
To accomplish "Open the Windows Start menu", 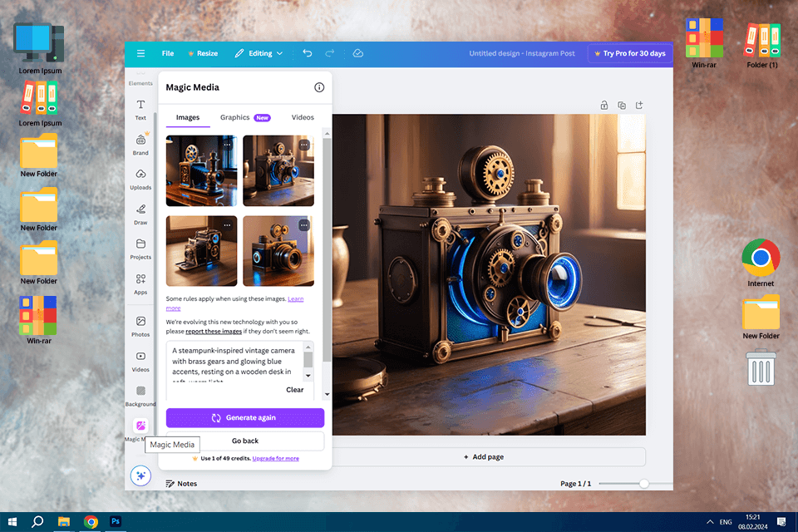I will (x=12, y=522).
